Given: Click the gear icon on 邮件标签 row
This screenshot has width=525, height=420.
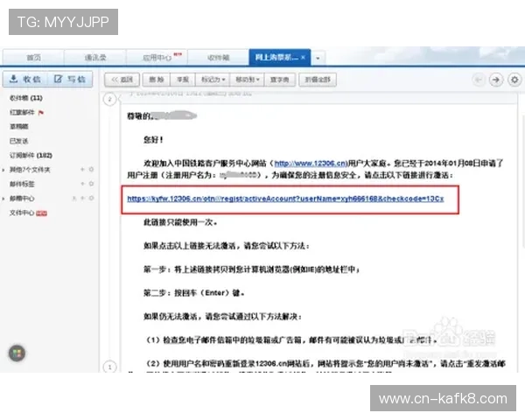Looking at the screenshot, I should 91,184.
